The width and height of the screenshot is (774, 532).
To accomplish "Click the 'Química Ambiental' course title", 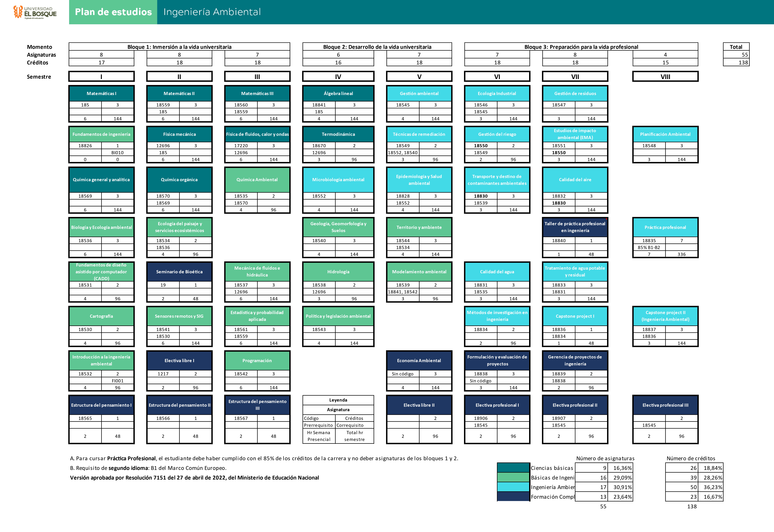I will (x=257, y=180).
